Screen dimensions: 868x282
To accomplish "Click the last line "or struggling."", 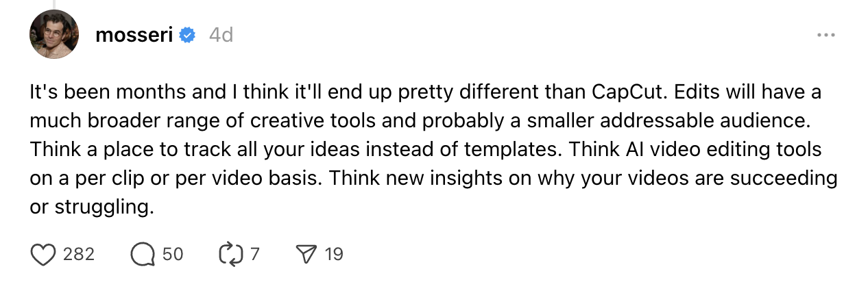I will point(91,207).
